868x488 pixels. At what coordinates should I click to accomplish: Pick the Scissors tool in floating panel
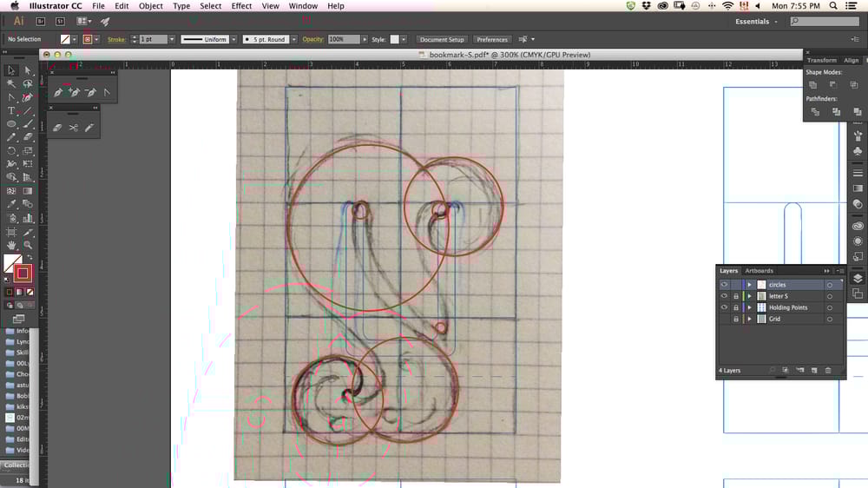click(x=74, y=128)
